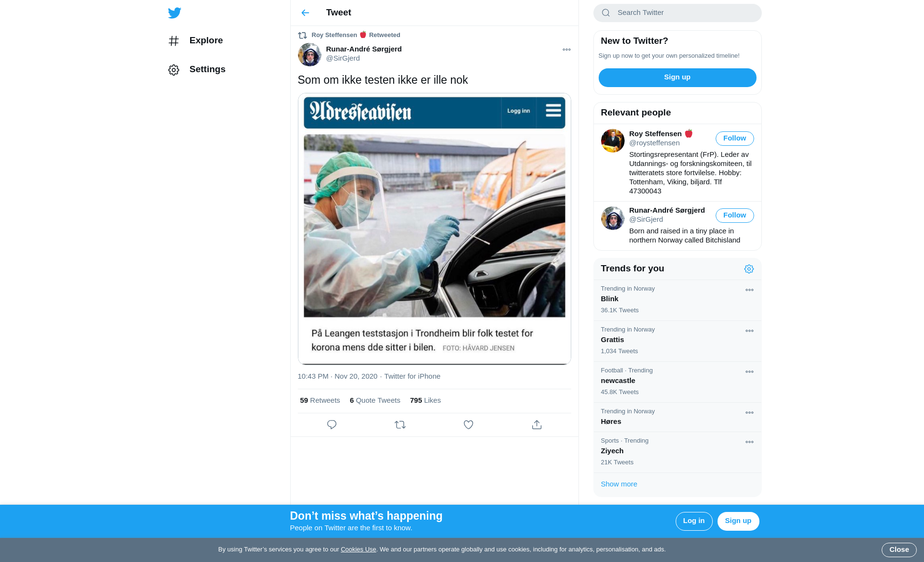Open more options for the tweet
This screenshot has height=562, width=924.
pyautogui.click(x=566, y=50)
